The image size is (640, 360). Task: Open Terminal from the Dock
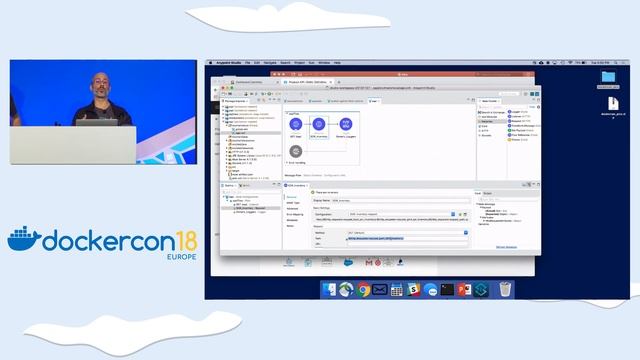[x=447, y=290]
